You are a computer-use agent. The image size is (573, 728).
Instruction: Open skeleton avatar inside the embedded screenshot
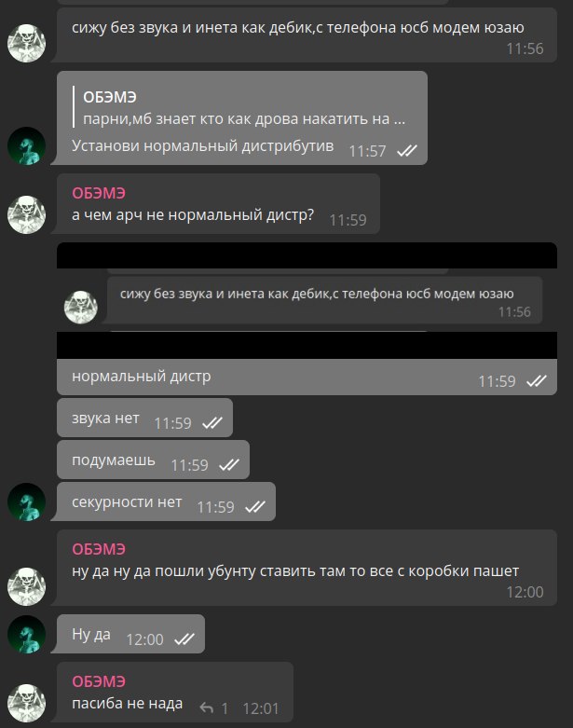81,307
